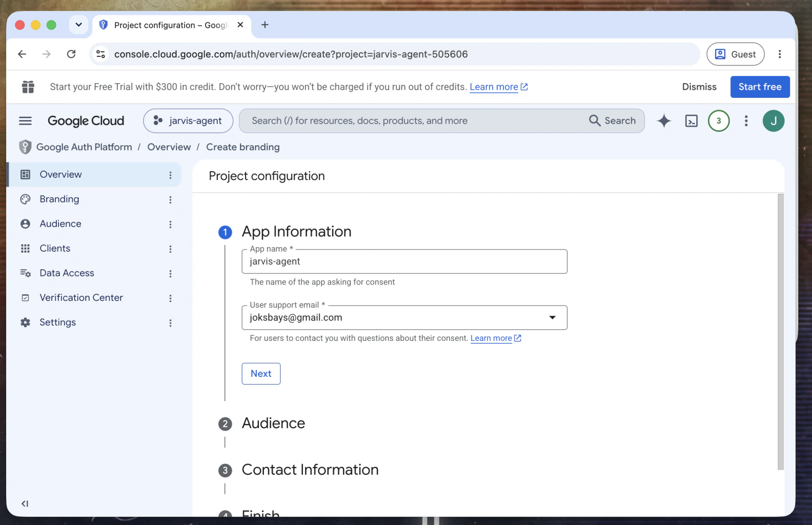The image size is (812, 525).
Task: View site information icon in address bar
Action: [x=101, y=54]
